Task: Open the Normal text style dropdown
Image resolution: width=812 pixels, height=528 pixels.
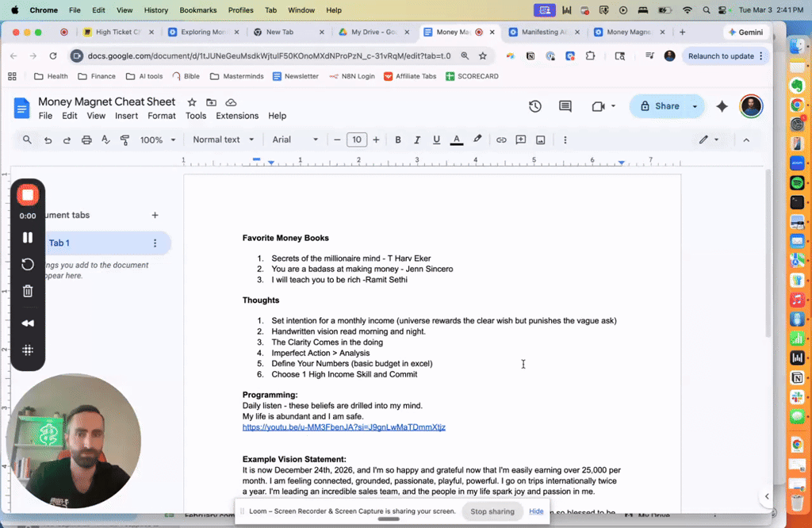Action: pos(223,140)
